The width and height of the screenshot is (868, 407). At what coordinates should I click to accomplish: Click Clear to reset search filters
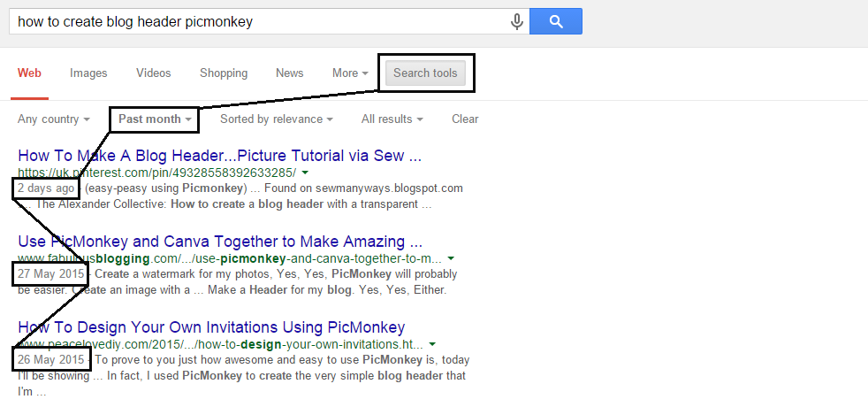(x=465, y=119)
